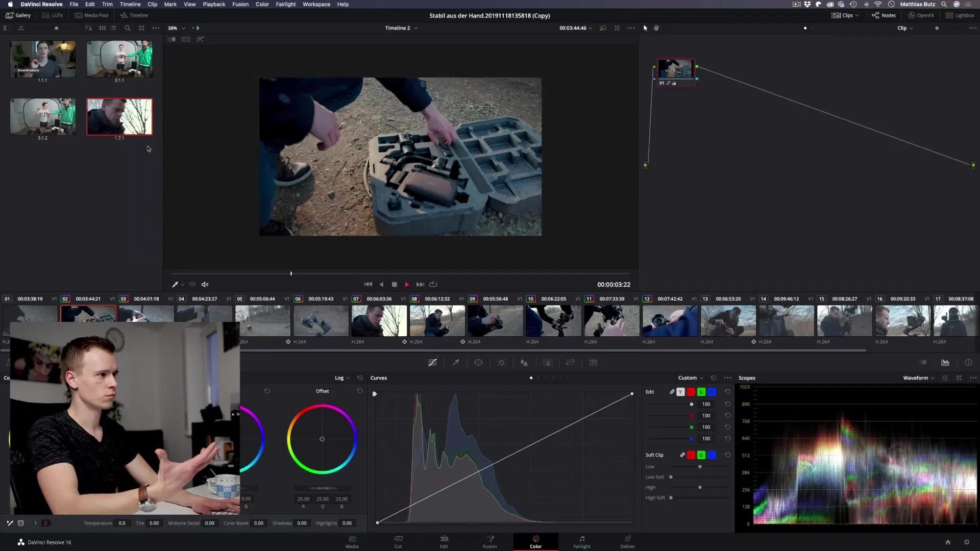980x551 pixels.
Task: Open the LUTs panel button
Action: [x=53, y=15]
